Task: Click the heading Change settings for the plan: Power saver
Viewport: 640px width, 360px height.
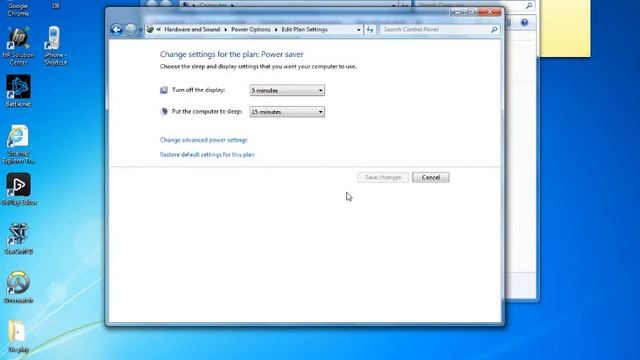Action: (x=231, y=54)
